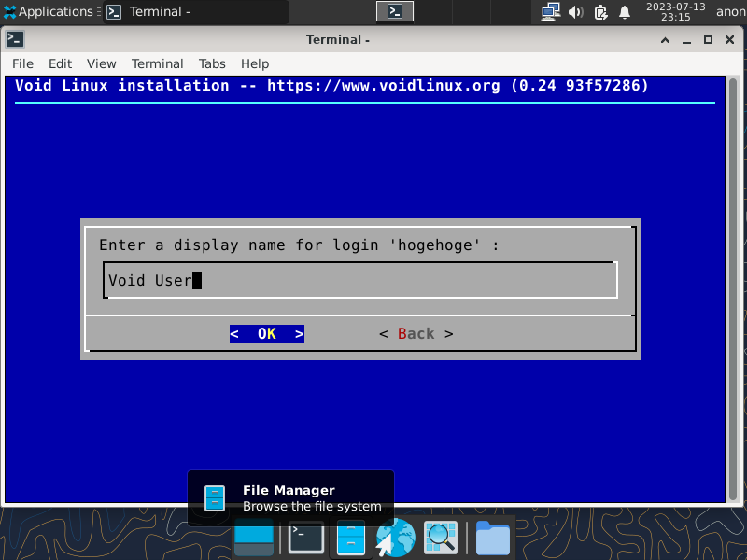Open the View menu
This screenshot has width=747, height=560.
click(x=101, y=63)
